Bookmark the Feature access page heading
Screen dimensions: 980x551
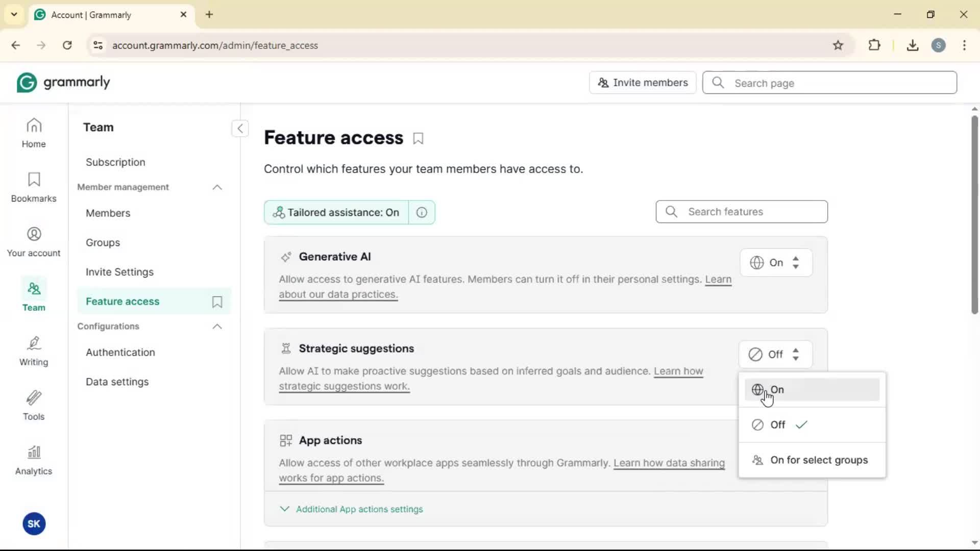pyautogui.click(x=418, y=138)
